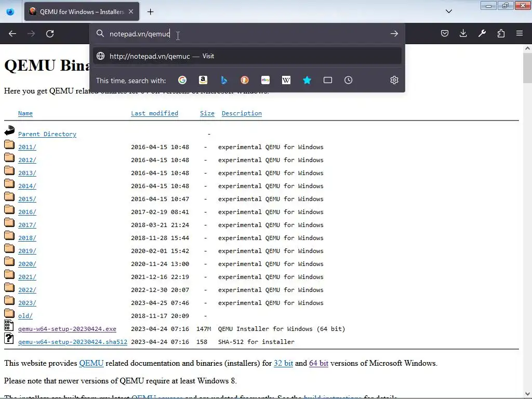Open the 2020/ directory
532x399 pixels.
click(x=27, y=264)
